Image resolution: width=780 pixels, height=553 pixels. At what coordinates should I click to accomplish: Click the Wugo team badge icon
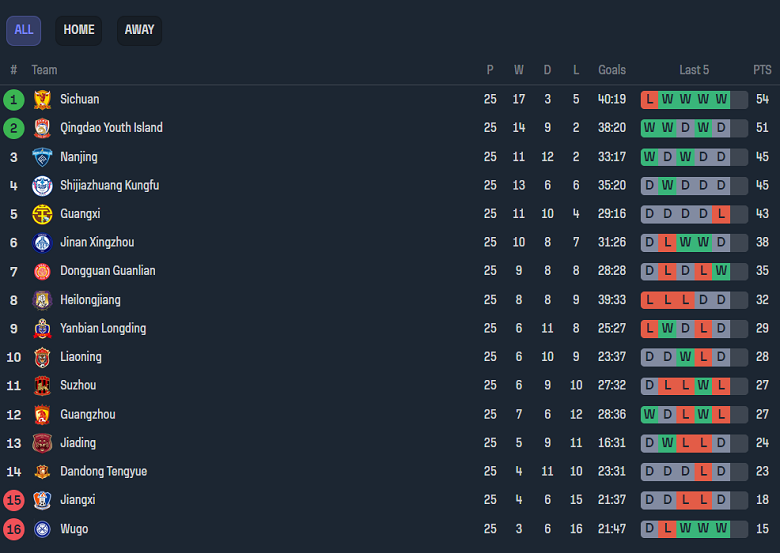pos(41,529)
